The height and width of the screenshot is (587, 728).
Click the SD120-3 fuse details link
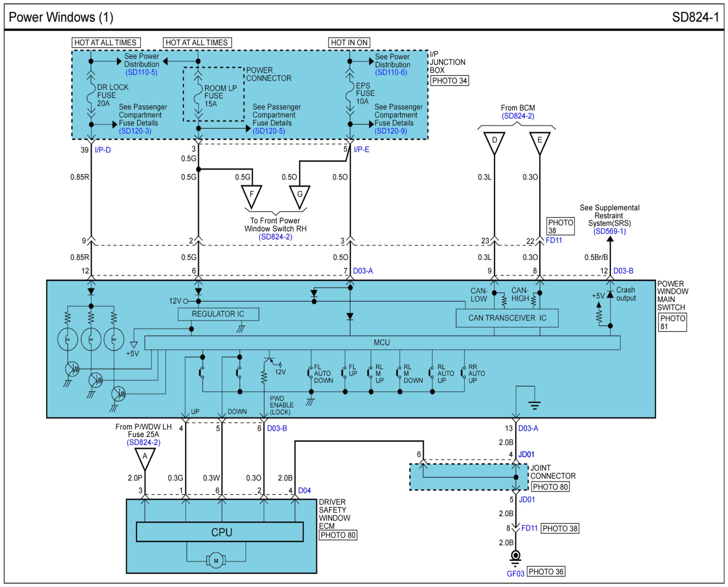(x=135, y=131)
